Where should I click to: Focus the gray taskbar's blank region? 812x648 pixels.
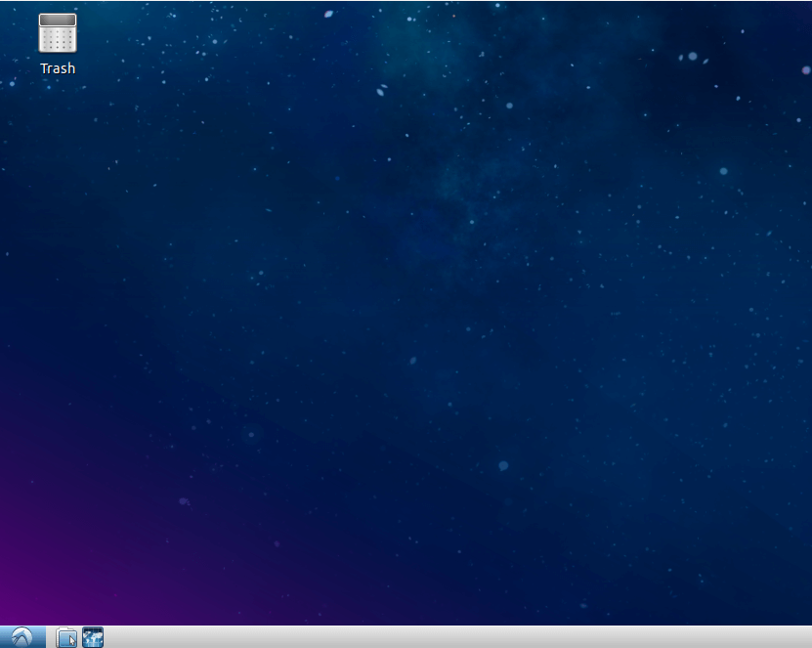click(455, 637)
